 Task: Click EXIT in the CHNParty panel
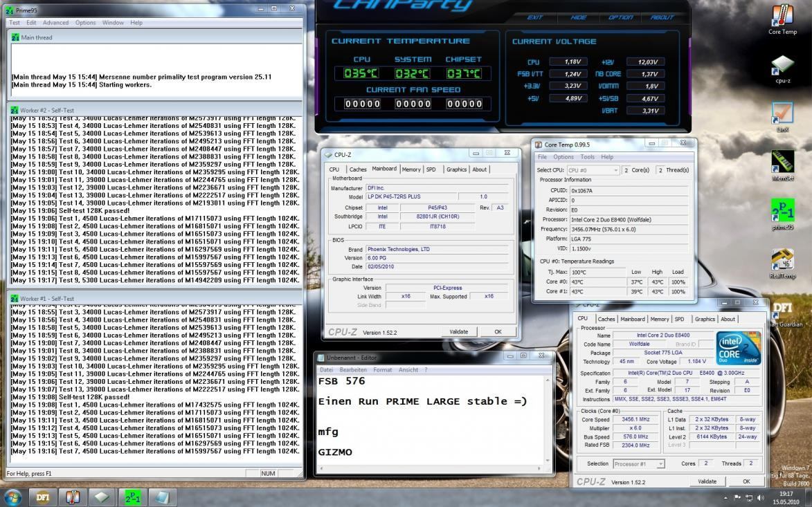(534, 17)
